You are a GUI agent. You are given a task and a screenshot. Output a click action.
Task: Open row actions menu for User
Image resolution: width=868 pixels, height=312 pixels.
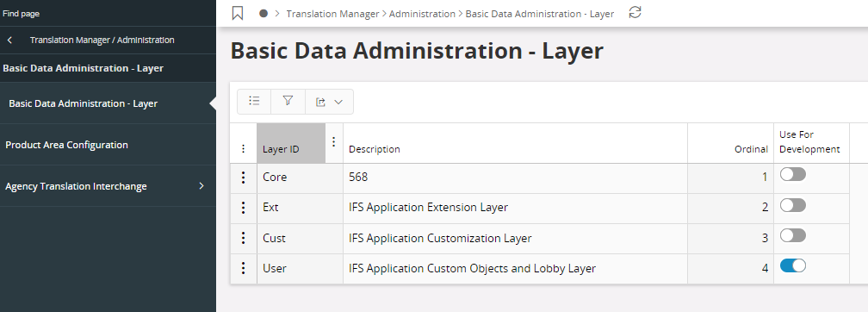243,268
